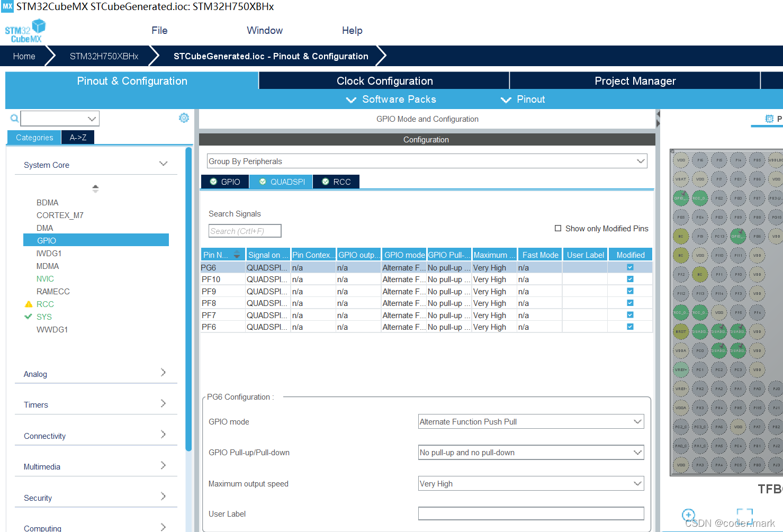Click pin 'PC0' on chip view
Screen dimensions: 783x532
700,350
